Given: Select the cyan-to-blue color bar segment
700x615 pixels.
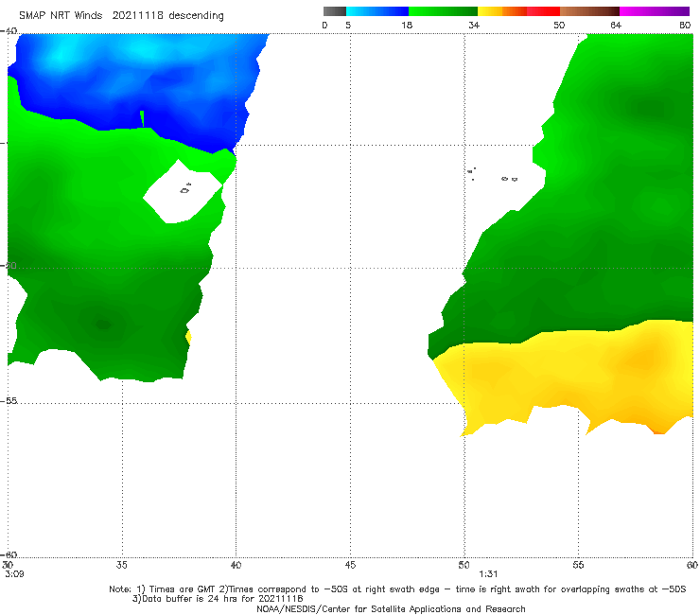Looking at the screenshot, I should (377, 11).
